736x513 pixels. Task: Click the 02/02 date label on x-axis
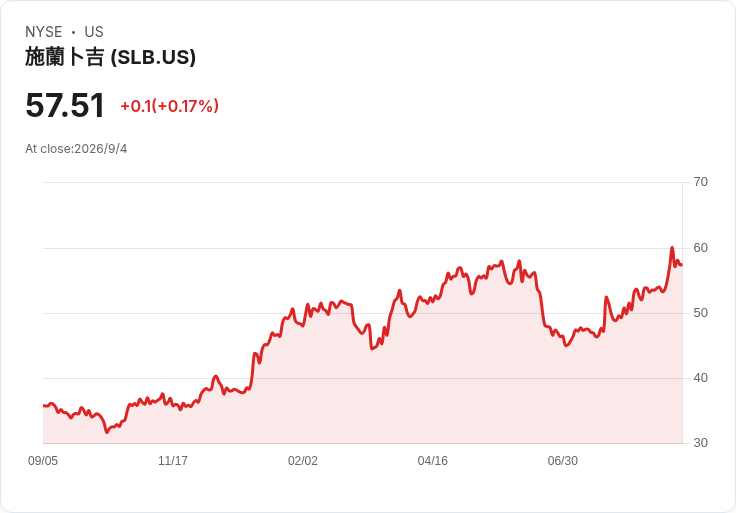coord(303,461)
